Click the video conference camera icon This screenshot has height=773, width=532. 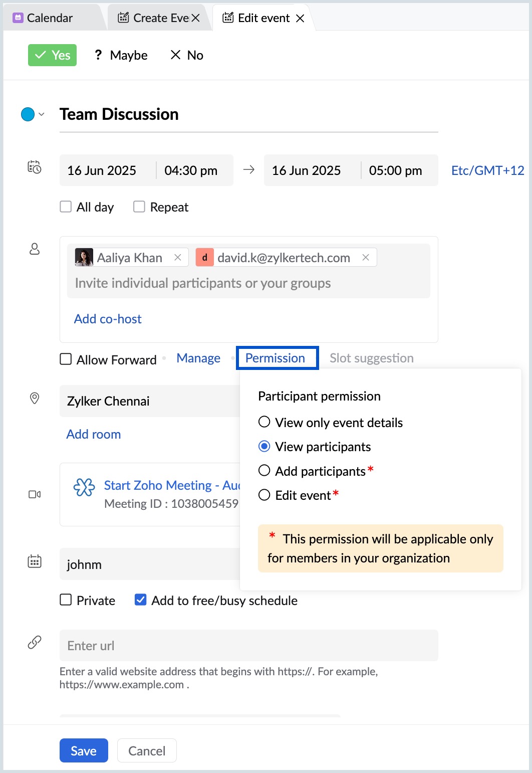(x=35, y=495)
